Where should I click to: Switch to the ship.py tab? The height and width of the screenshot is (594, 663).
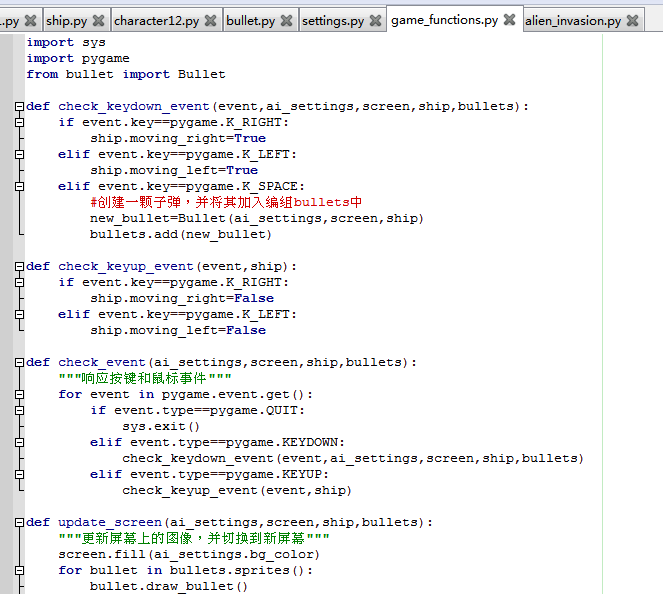(x=66, y=20)
